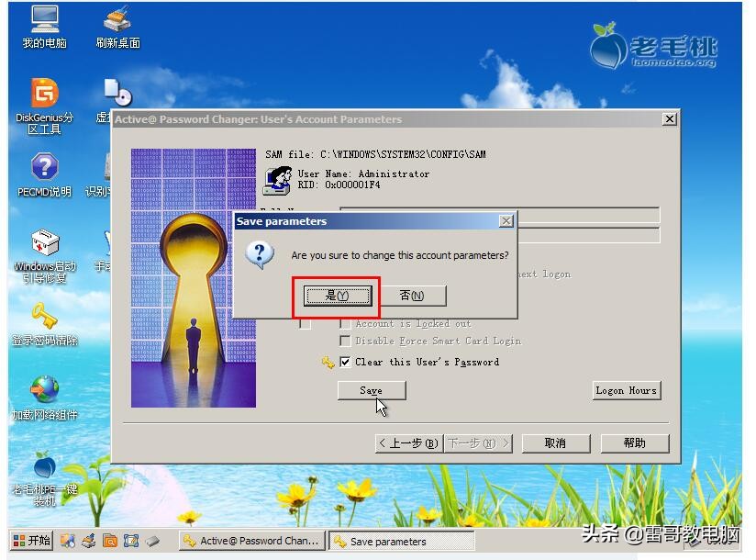The width and height of the screenshot is (756, 560).
Task: Click the blue question mark icon
Action: pyautogui.click(x=259, y=254)
